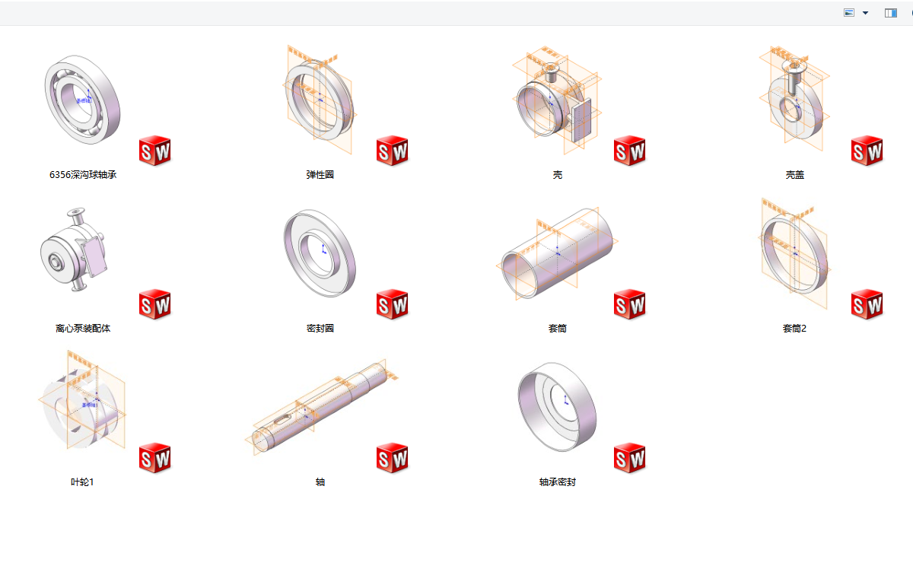Click the 6356深沟球轴承 file name label
Image resolution: width=913 pixels, height=588 pixels.
[83, 175]
